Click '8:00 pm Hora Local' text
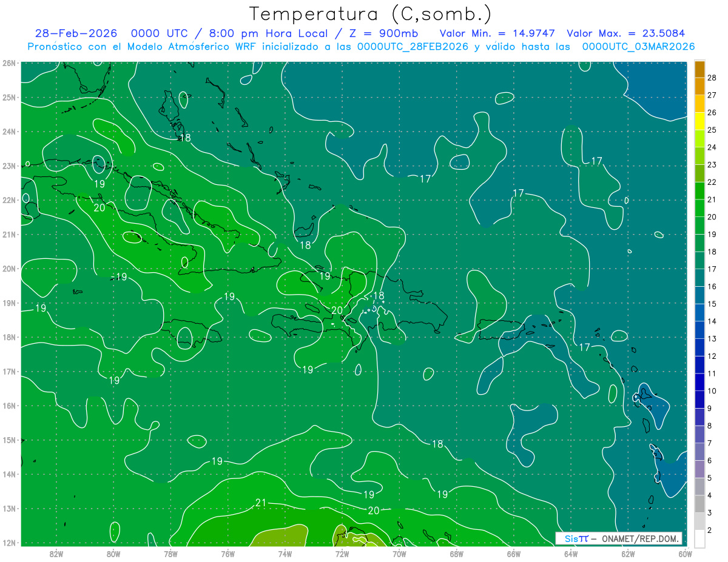 269,33
